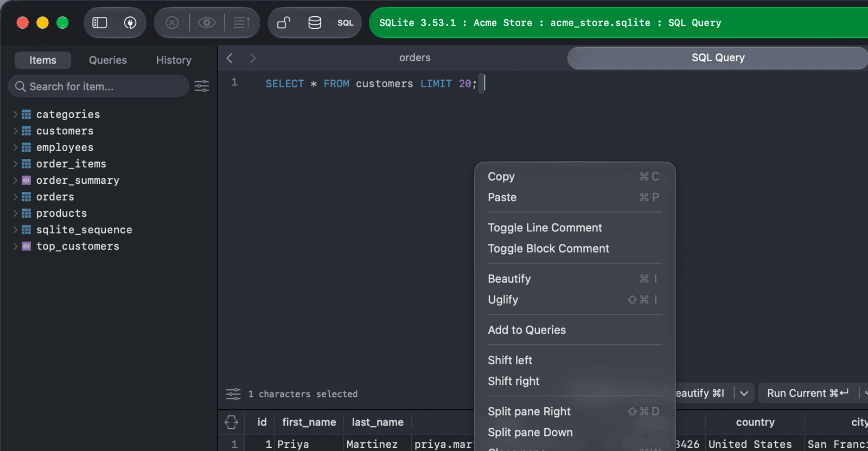Select the employees table name
868x451 pixels.
pyautogui.click(x=65, y=147)
